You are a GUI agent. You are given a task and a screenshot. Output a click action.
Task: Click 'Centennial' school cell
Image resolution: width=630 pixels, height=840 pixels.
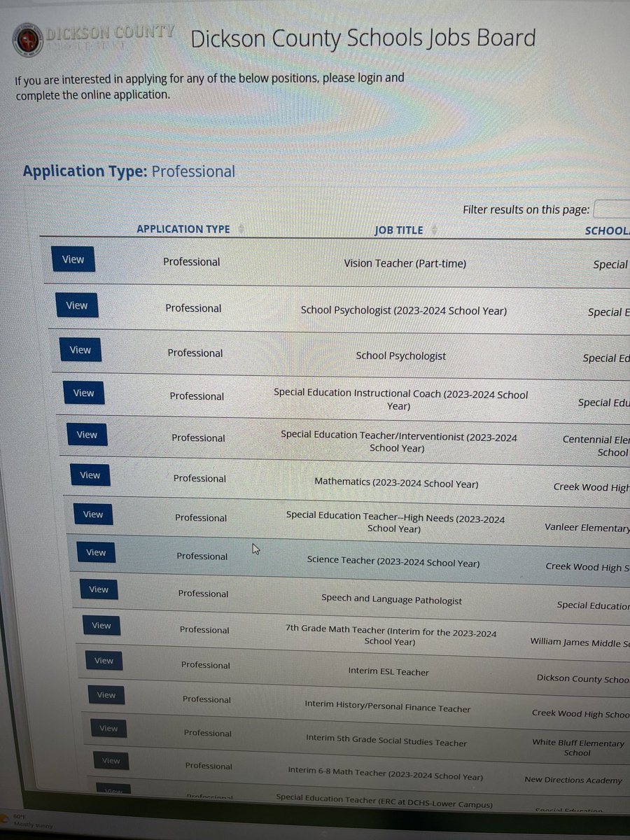pyautogui.click(x=596, y=446)
